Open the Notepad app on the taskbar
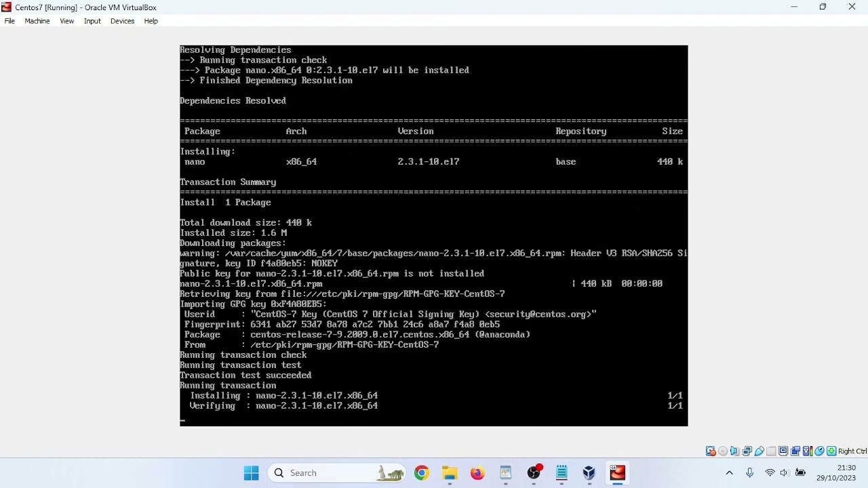This screenshot has height=488, width=868. [561, 473]
